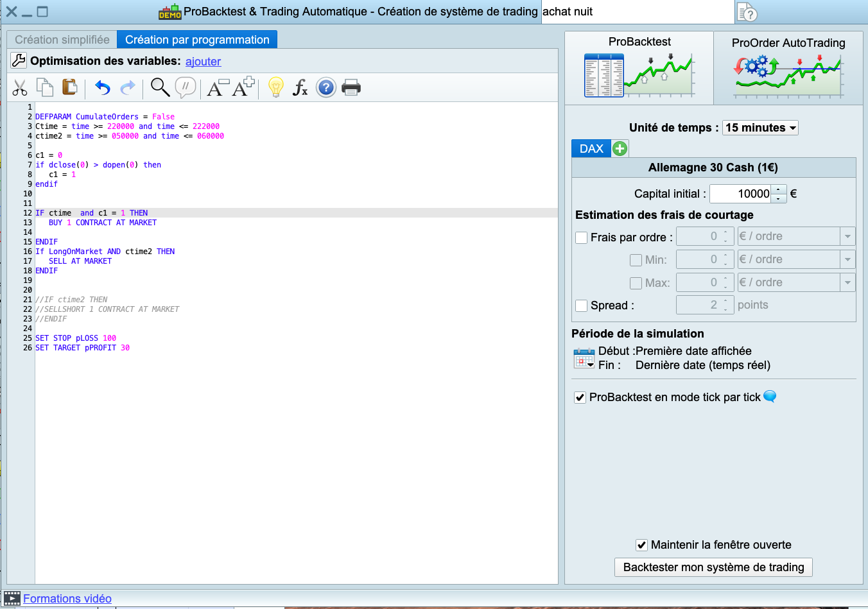
Task: Click Backtester mon système de trading button
Action: coord(714,567)
